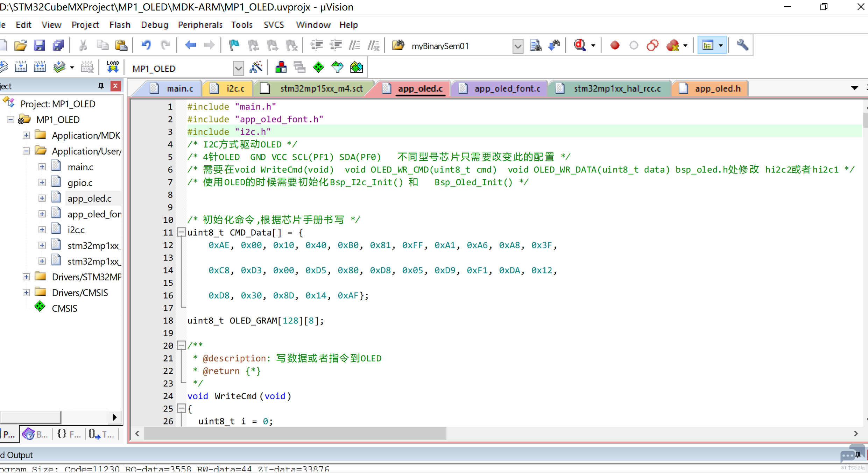Disable all breakpoints icon
This screenshot has width=868, height=473.
652,45
